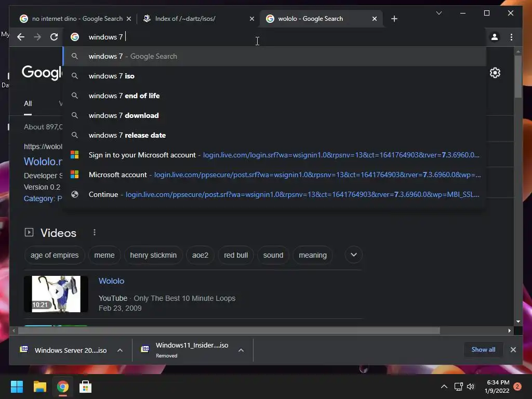Open Google search settings gear
This screenshot has height=399, width=532.
pyautogui.click(x=495, y=73)
